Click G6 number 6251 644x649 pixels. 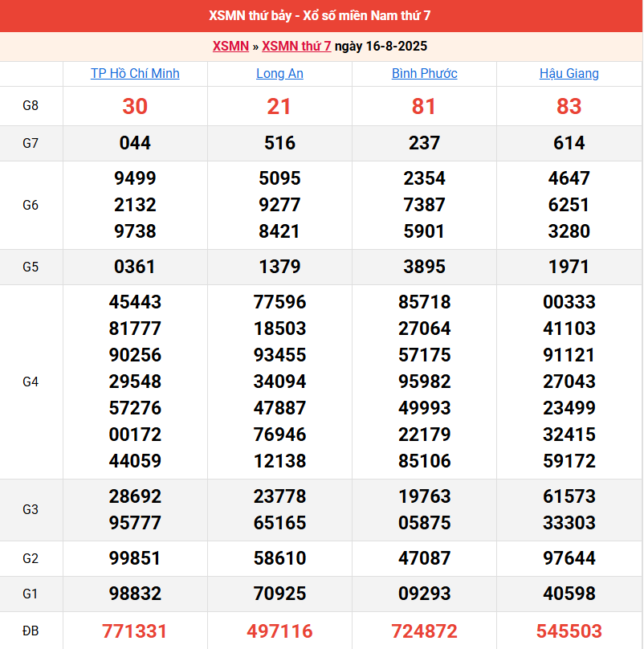coord(569,205)
